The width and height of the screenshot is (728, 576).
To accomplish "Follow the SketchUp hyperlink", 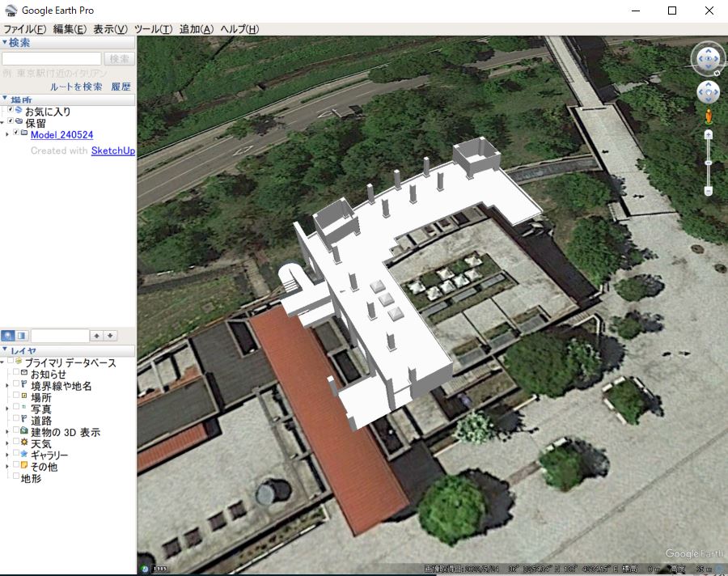I will (x=112, y=150).
